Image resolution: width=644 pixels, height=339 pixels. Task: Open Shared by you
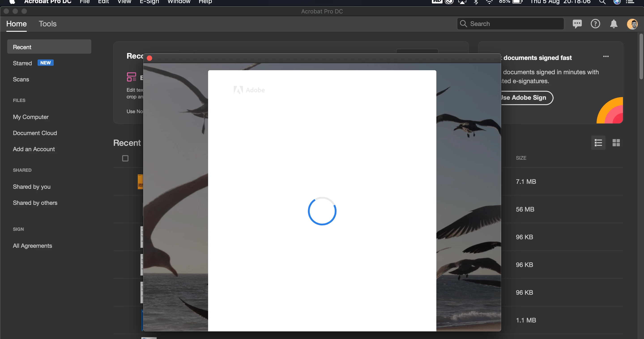pyautogui.click(x=32, y=187)
